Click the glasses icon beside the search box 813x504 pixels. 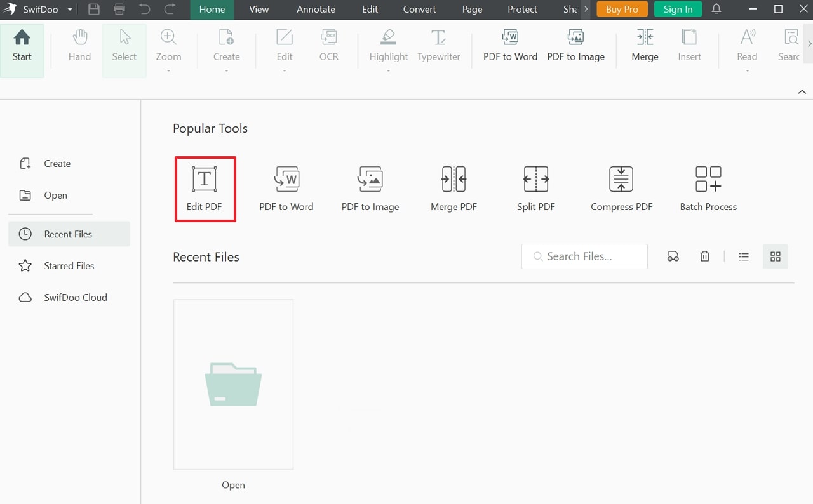click(x=673, y=256)
